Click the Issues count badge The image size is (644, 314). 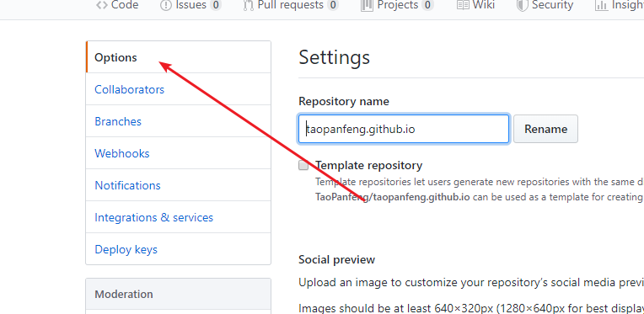216,5
